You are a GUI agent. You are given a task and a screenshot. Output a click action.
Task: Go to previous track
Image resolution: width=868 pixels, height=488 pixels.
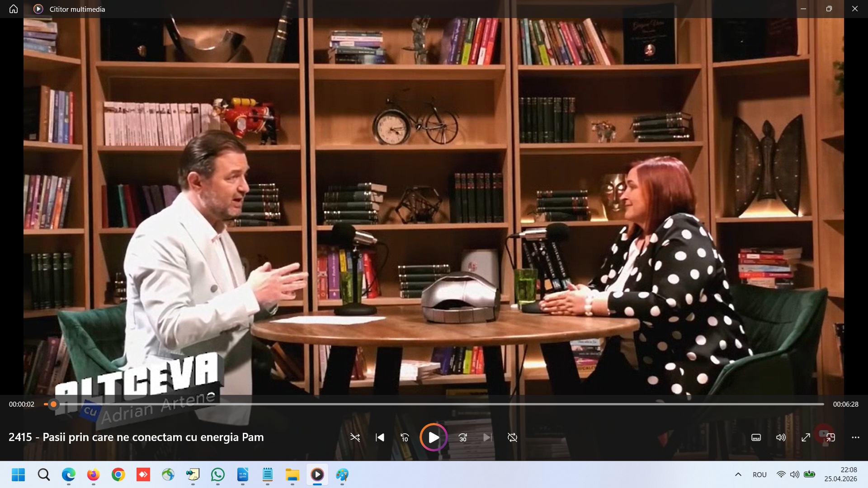pos(380,437)
